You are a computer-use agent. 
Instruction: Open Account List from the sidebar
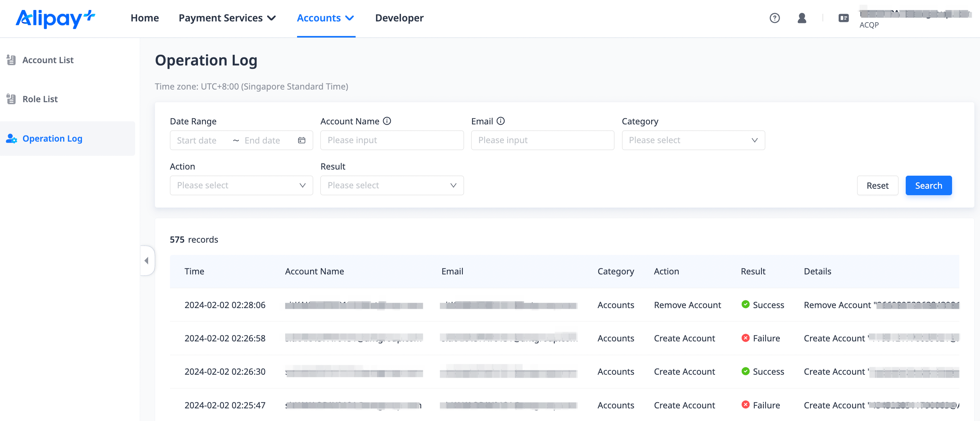pyautogui.click(x=48, y=60)
